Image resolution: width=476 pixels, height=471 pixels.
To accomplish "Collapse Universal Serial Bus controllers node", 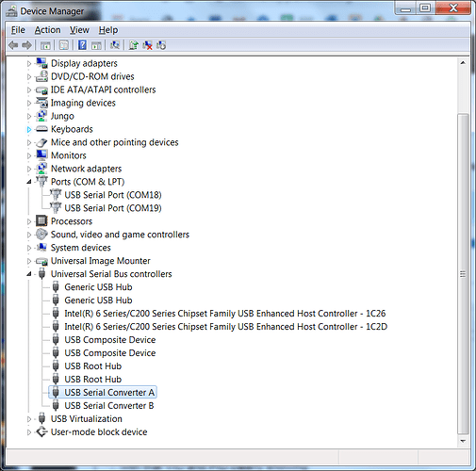I will (x=29, y=274).
